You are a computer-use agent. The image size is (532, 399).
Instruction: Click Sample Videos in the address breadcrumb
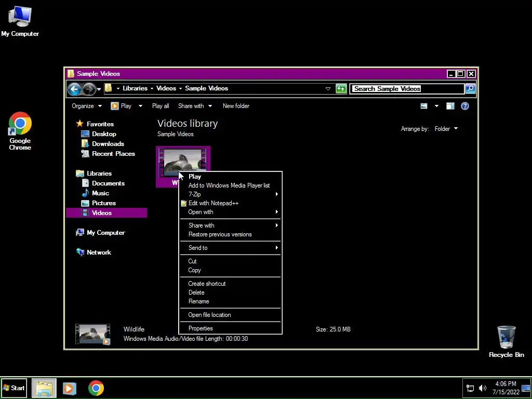(x=207, y=88)
